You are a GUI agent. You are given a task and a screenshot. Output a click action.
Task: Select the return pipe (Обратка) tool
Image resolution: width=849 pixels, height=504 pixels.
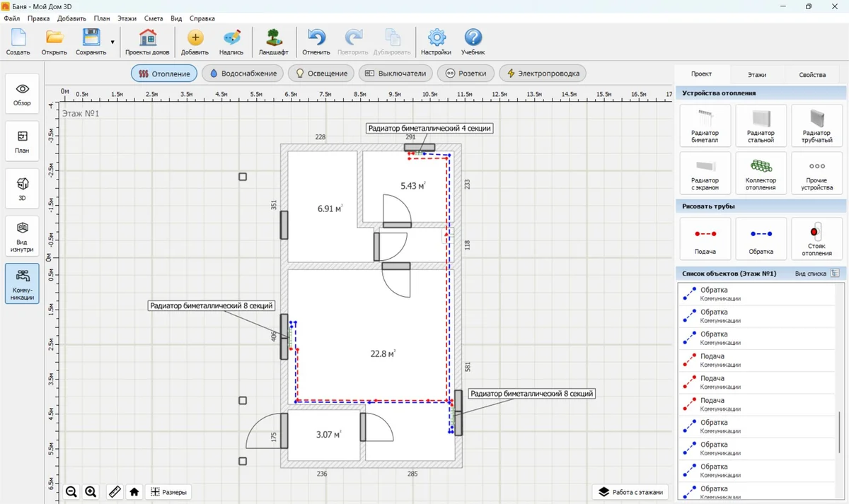click(x=761, y=239)
